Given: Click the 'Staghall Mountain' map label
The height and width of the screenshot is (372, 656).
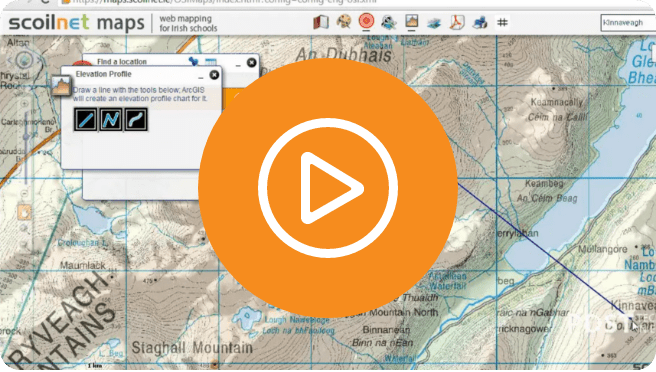Looking at the screenshot, I should [x=192, y=348].
